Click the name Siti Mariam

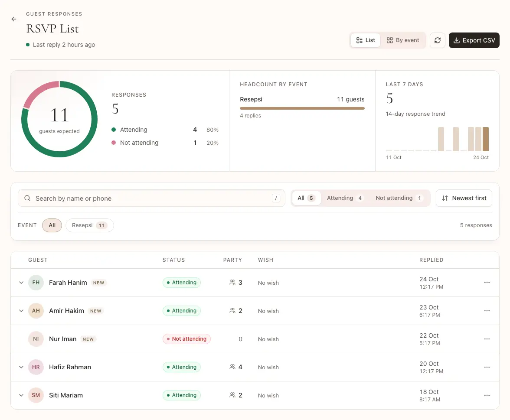coord(66,395)
